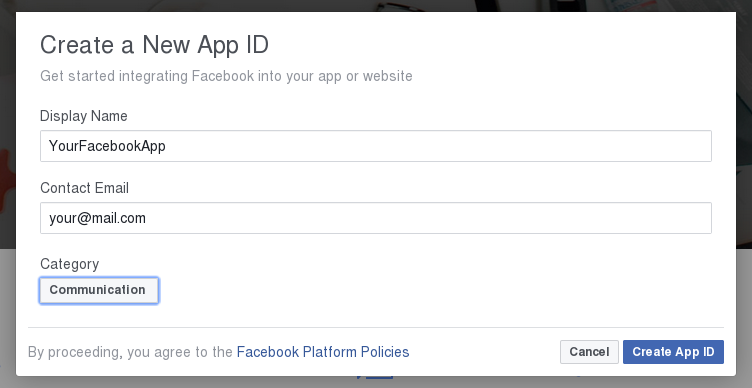Image resolution: width=752 pixels, height=388 pixels.
Task: Cancel the new app dialog
Action: [x=589, y=352]
